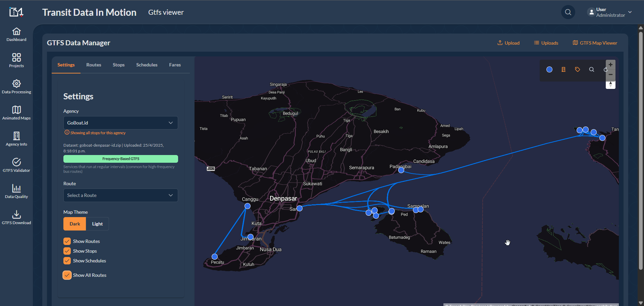
Task: Click the GTFS Download sidebar icon
Action: [16, 217]
